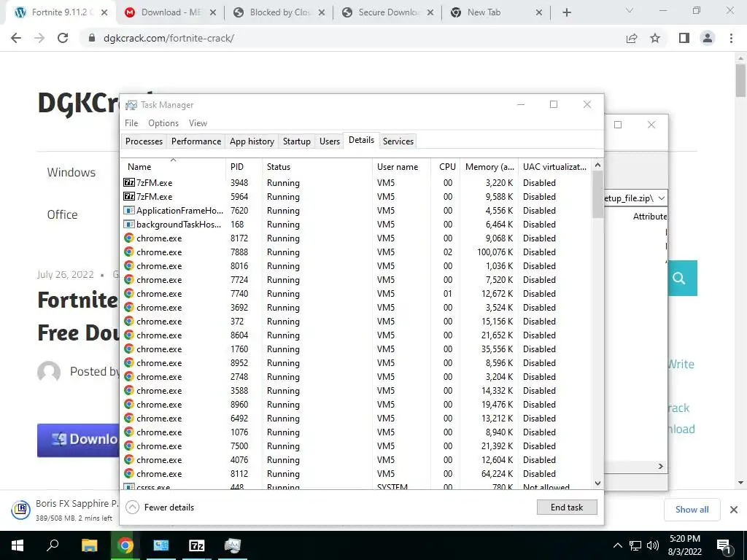747x560 pixels.
Task: Switch to Startup tab
Action: tap(296, 141)
